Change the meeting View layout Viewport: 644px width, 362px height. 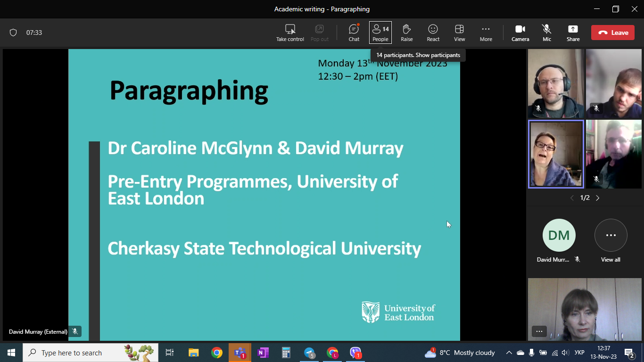(460, 33)
